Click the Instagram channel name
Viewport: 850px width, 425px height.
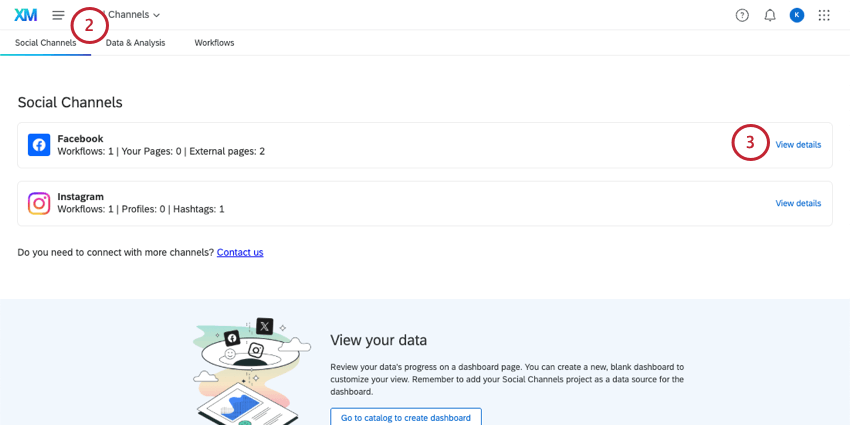coord(80,197)
